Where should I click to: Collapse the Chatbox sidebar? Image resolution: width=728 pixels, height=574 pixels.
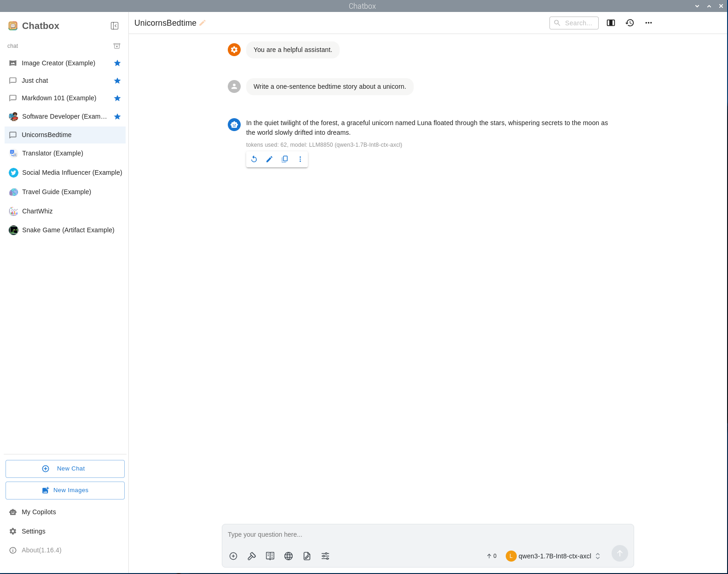click(x=115, y=26)
